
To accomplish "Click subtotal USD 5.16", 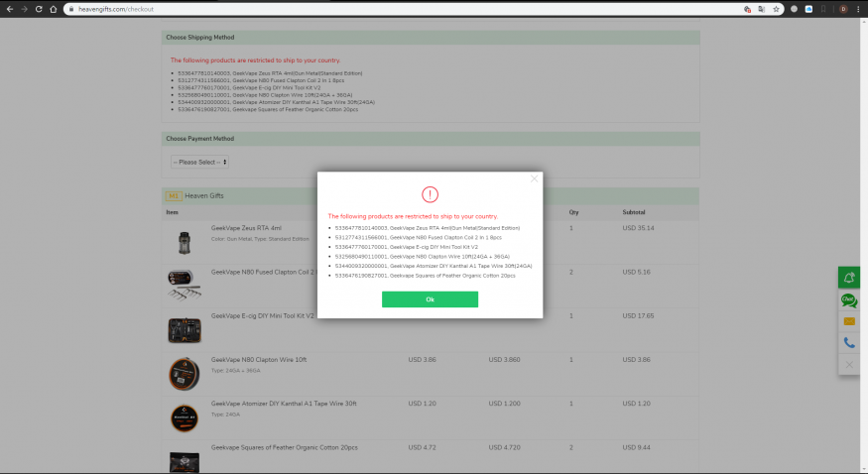I will pyautogui.click(x=637, y=272).
